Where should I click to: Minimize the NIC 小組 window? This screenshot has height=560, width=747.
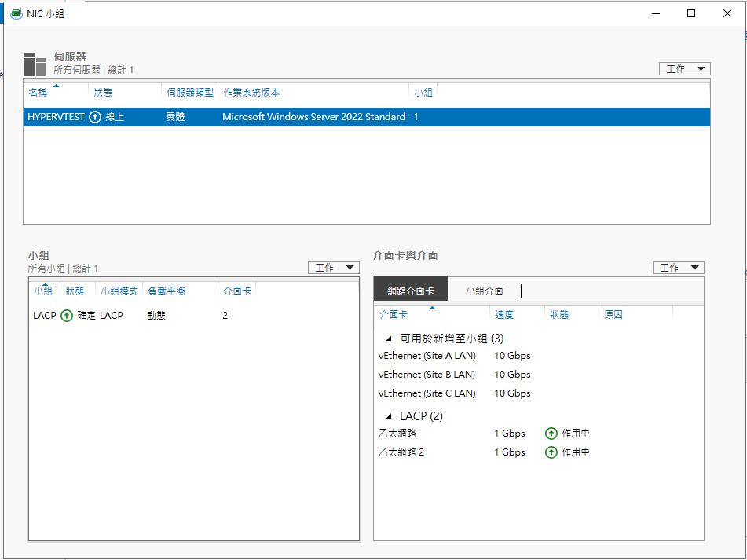pos(656,13)
